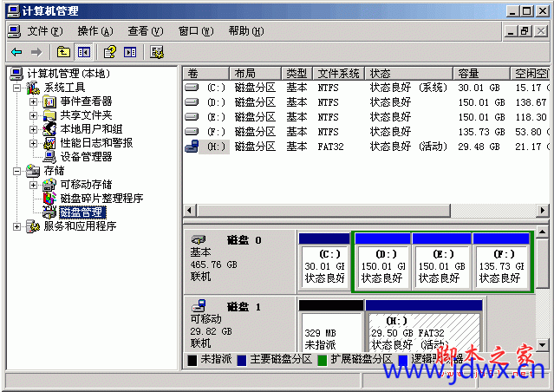Click the drive icon for volume (E:)
Screen dimensions: 554x392
[x=192, y=116]
